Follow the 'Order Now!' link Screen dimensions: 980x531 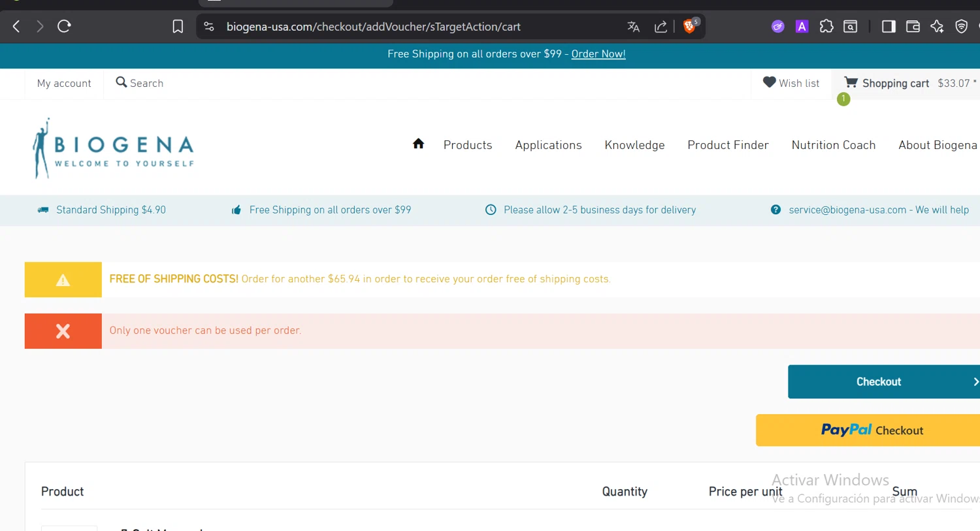tap(598, 54)
